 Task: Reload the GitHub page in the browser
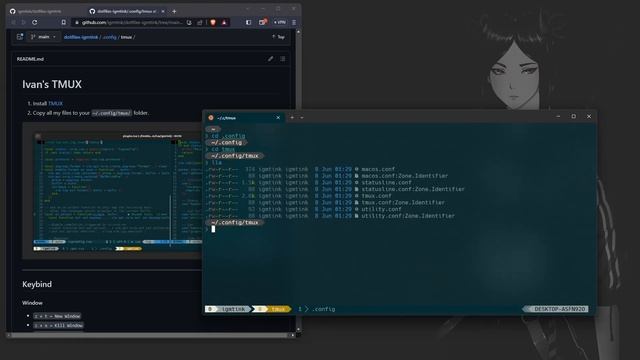35,22
